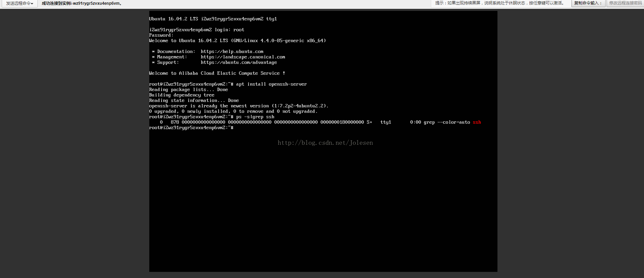
Task: Click the 'Welcome to Alibaba Cloud Elastic Compute Service' line
Action: pos(217,73)
